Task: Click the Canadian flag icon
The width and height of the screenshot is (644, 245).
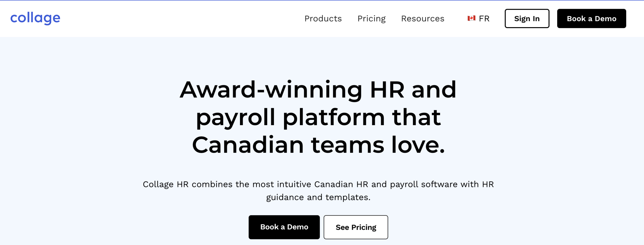Action: (x=471, y=18)
